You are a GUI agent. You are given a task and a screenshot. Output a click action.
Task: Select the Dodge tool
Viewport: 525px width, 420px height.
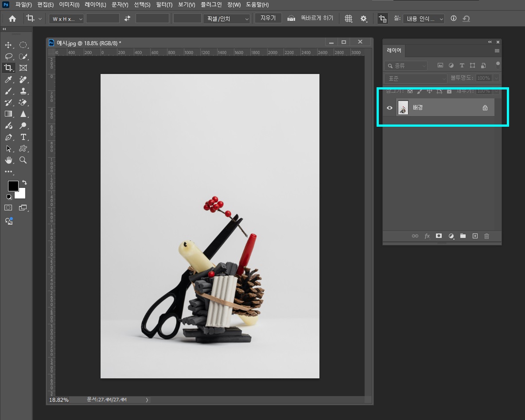click(x=23, y=125)
